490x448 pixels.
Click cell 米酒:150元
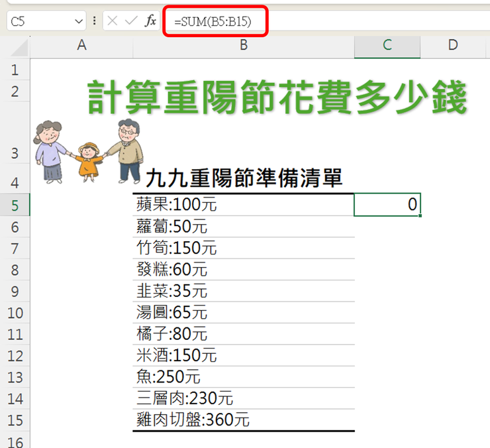[244, 356]
